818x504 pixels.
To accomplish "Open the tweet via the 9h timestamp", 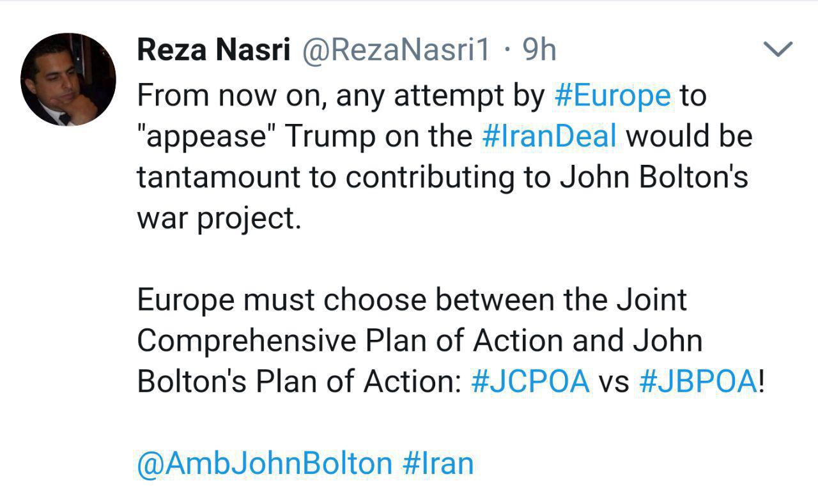I will [x=539, y=50].
